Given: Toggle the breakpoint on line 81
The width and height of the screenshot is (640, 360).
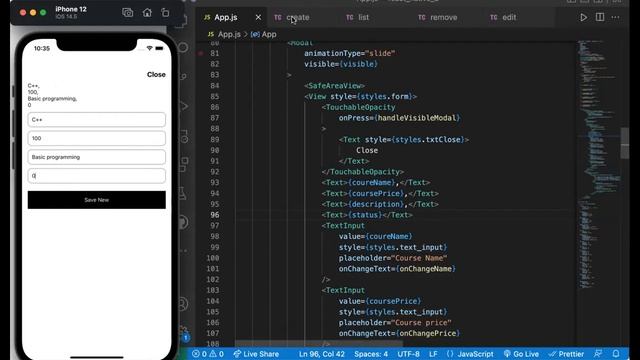Looking at the screenshot, I should pos(200,53).
